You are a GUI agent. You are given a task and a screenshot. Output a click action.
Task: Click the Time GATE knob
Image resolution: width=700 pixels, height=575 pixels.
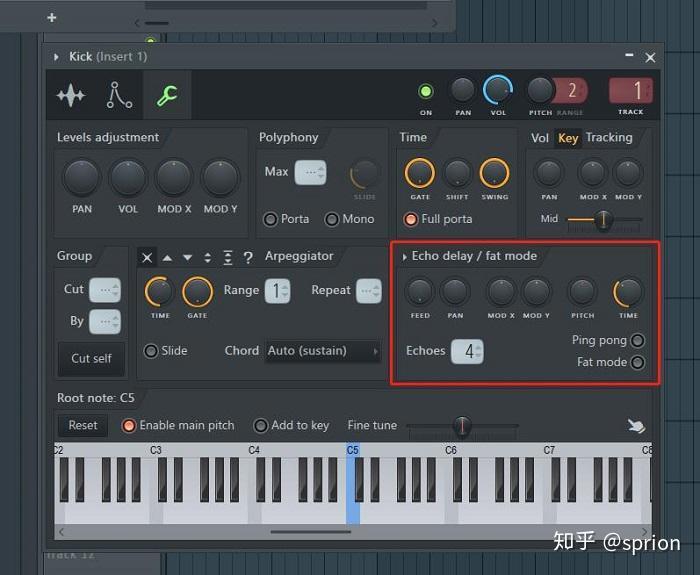coord(419,173)
